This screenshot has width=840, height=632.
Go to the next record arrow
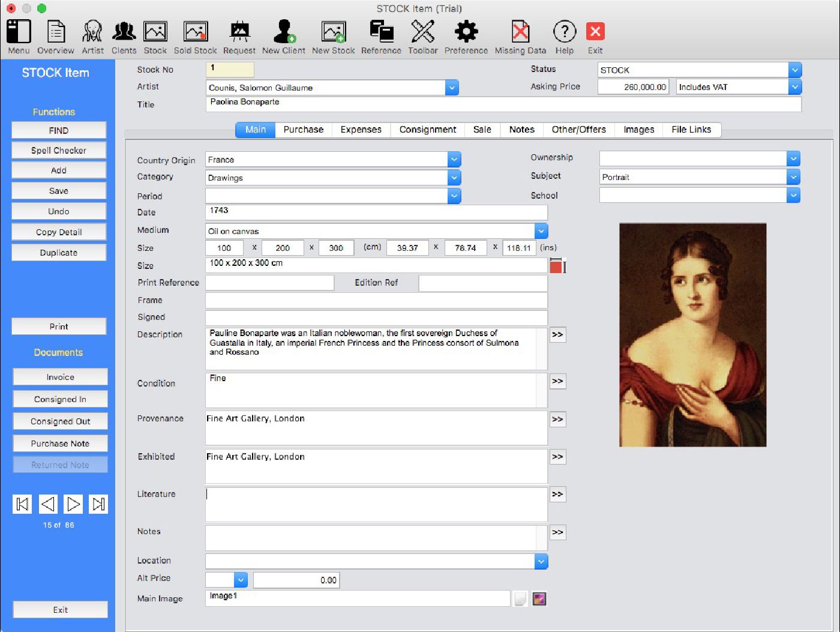(73, 504)
